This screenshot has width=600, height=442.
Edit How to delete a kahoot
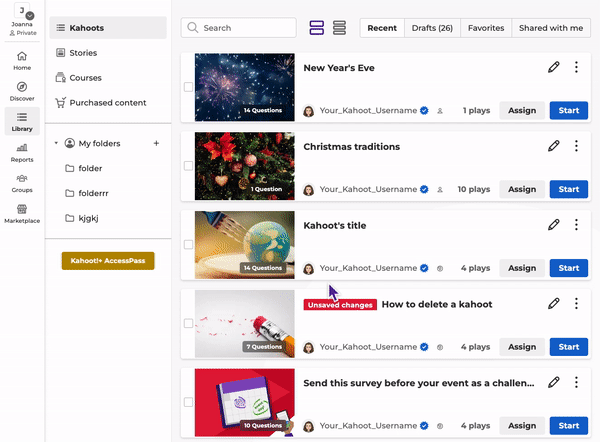pyautogui.click(x=553, y=304)
